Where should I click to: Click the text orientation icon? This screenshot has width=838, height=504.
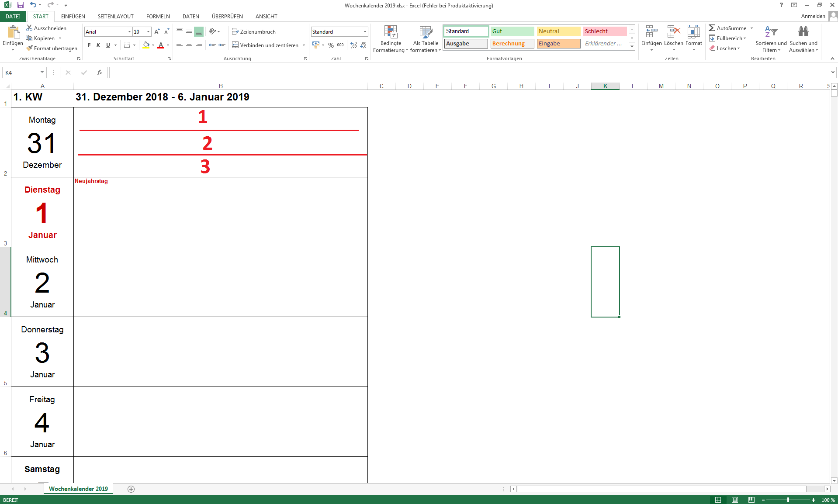[213, 31]
